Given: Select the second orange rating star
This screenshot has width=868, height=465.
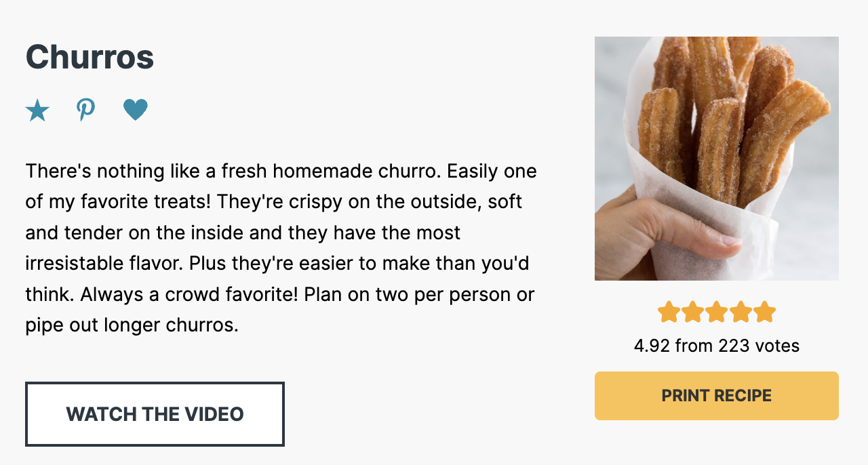Looking at the screenshot, I should click(692, 312).
